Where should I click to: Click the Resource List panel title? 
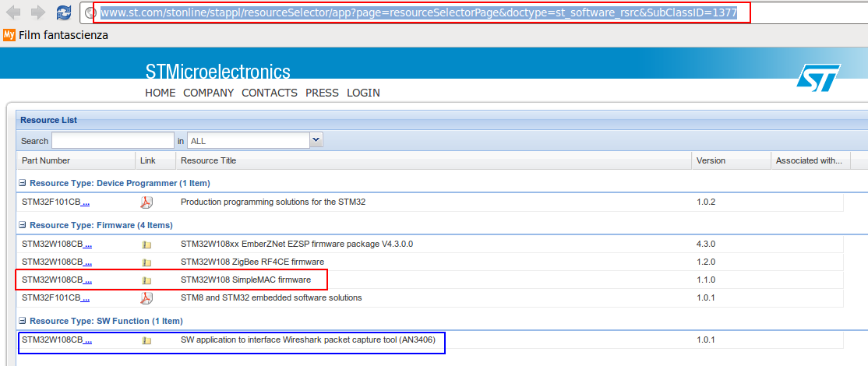(49, 120)
